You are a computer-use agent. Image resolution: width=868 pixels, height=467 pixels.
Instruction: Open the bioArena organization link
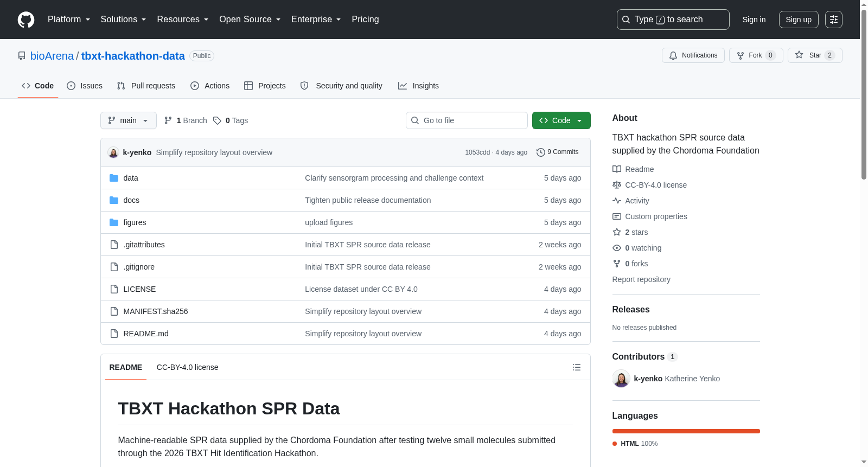52,56
